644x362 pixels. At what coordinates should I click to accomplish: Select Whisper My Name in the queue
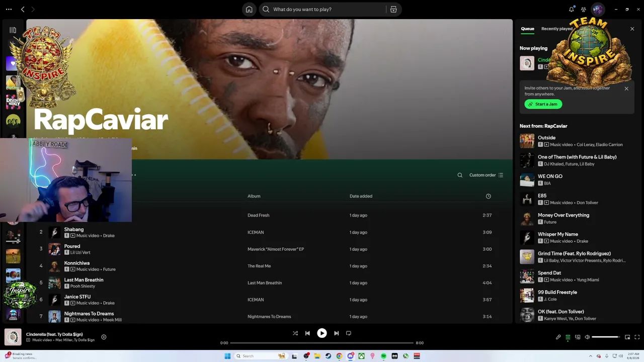(576, 237)
